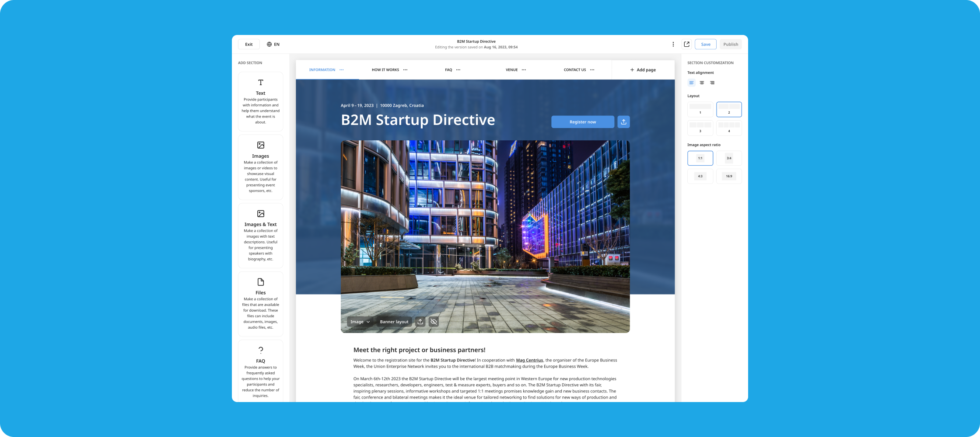Image resolution: width=980 pixels, height=437 pixels.
Task: Switch to the Information page tab
Action: (322, 70)
